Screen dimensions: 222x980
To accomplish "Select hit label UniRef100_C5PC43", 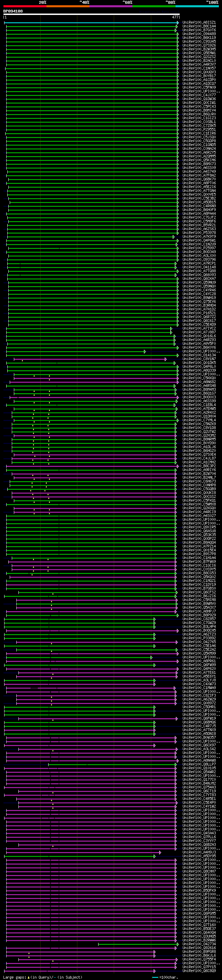I will tap(199, 106).
